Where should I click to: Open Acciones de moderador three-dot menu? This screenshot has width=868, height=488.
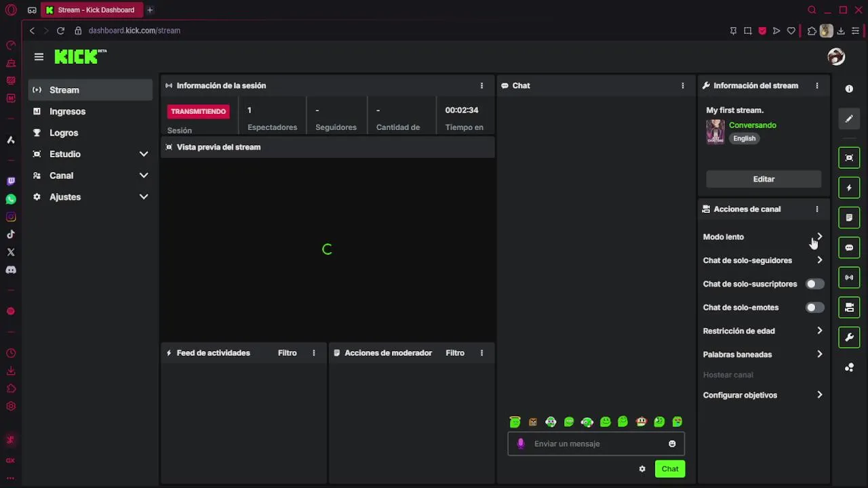pyautogui.click(x=481, y=353)
